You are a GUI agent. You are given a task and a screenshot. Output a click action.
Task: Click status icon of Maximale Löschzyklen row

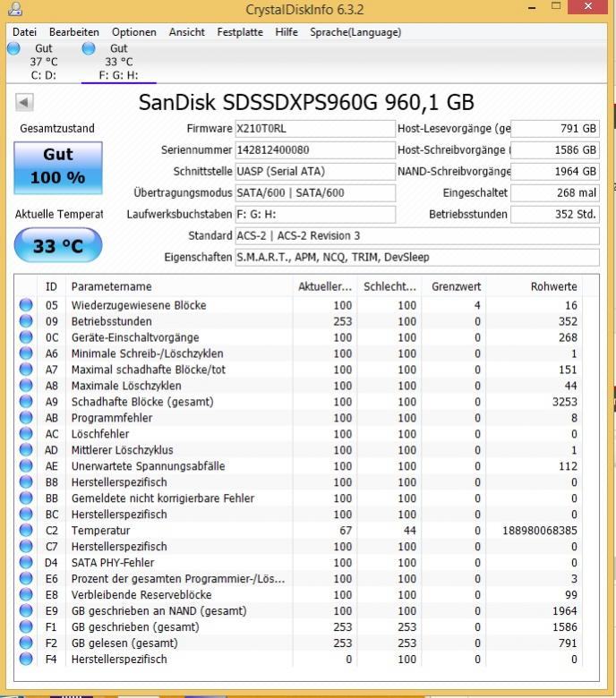click(x=26, y=385)
